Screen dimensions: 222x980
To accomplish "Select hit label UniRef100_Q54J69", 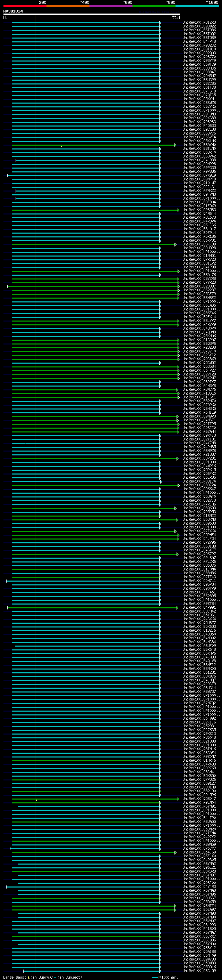I will coord(199,852).
